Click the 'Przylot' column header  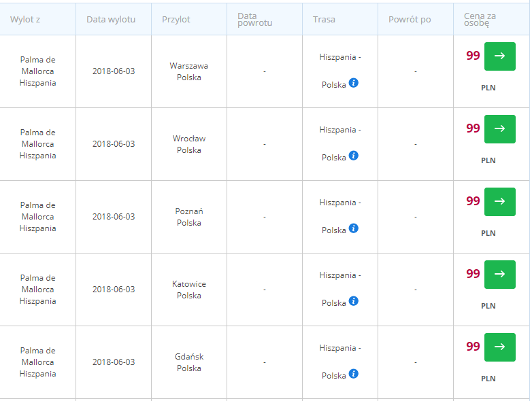(176, 19)
